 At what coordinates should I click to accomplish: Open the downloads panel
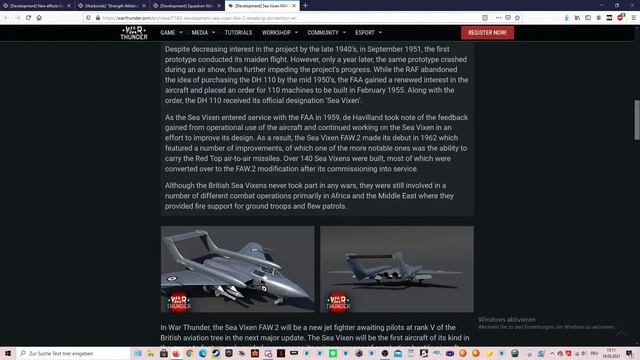click(567, 18)
